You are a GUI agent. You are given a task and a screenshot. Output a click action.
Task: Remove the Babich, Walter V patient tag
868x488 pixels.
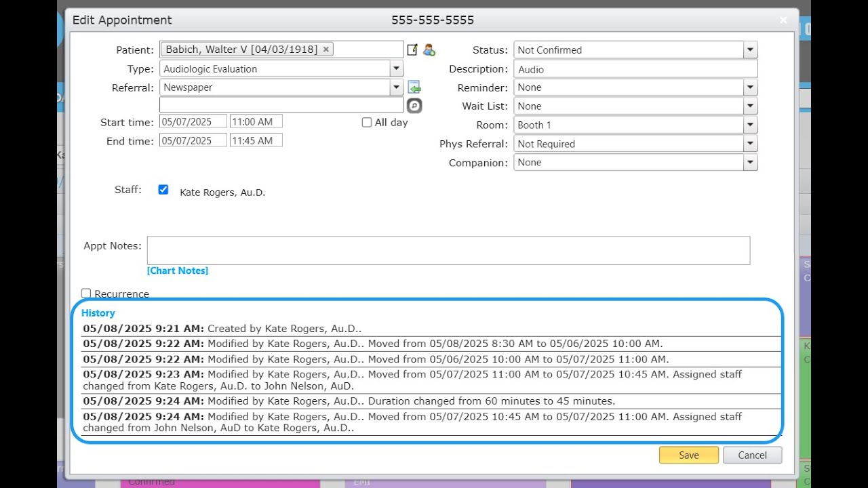coord(325,49)
